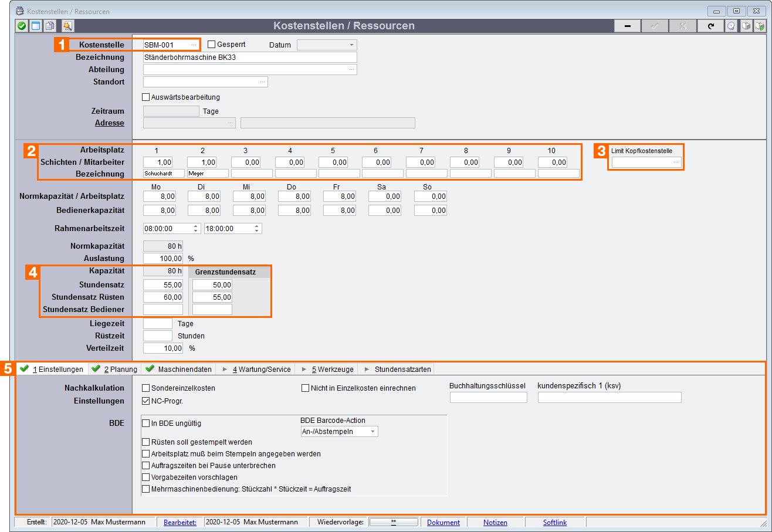Enable the Auswärtsbearbeitung checkbox
Screen dimensions: 772x532
tap(146, 97)
